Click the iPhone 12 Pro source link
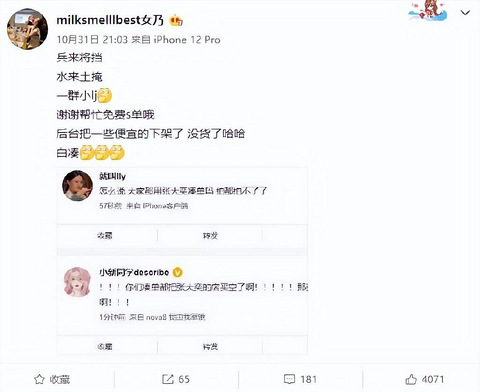Image resolution: width=480 pixels, height=392 pixels. click(x=187, y=40)
